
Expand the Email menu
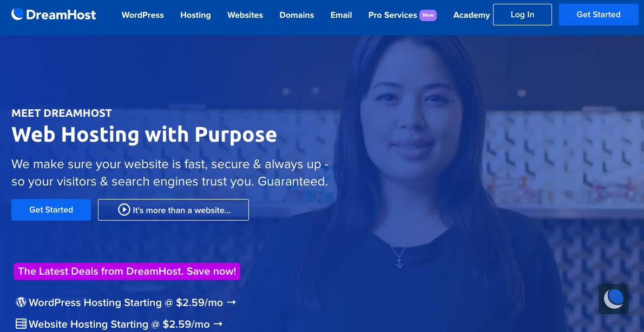(x=341, y=15)
